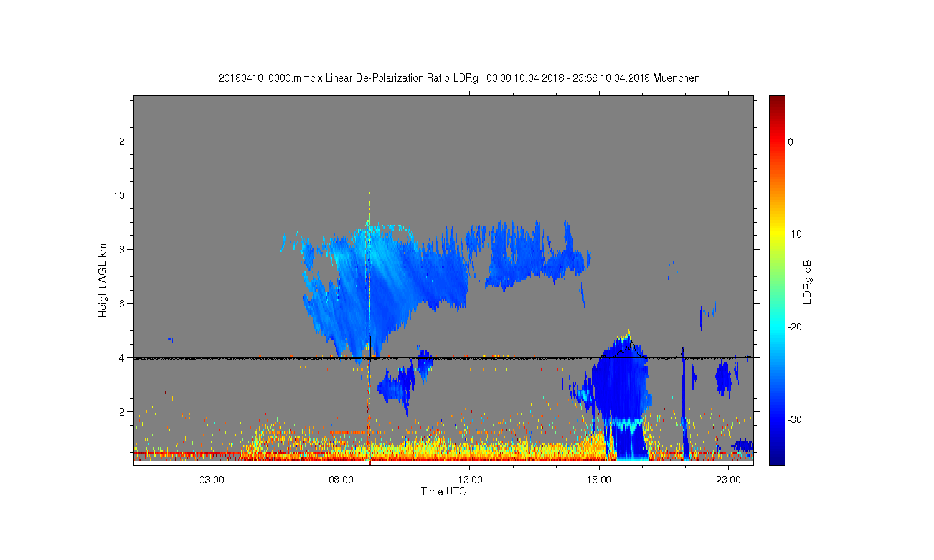The image size is (934, 560).
Task: Click the 'Time UTC' axis label
Action: pos(443,492)
